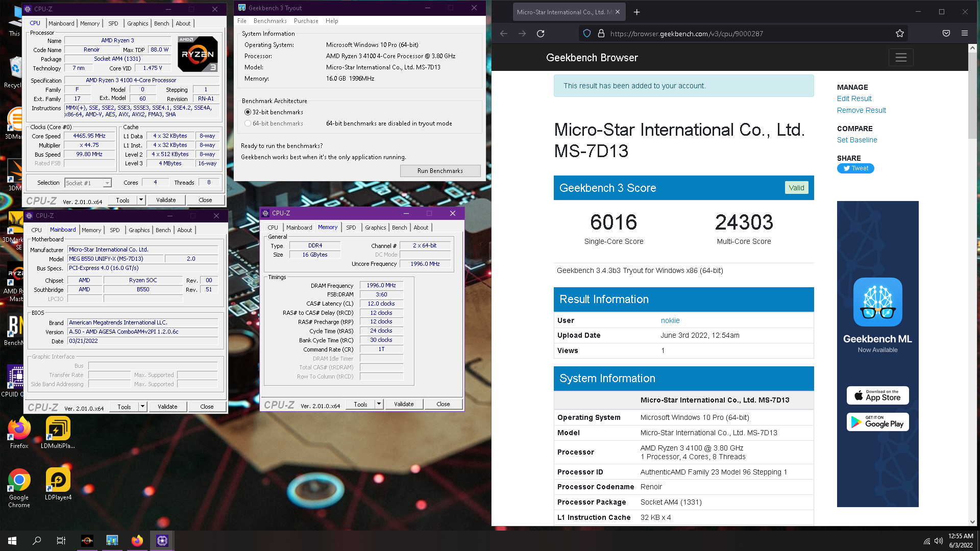This screenshot has width=980, height=551.
Task: Share result with Tweet button
Action: pos(855,168)
